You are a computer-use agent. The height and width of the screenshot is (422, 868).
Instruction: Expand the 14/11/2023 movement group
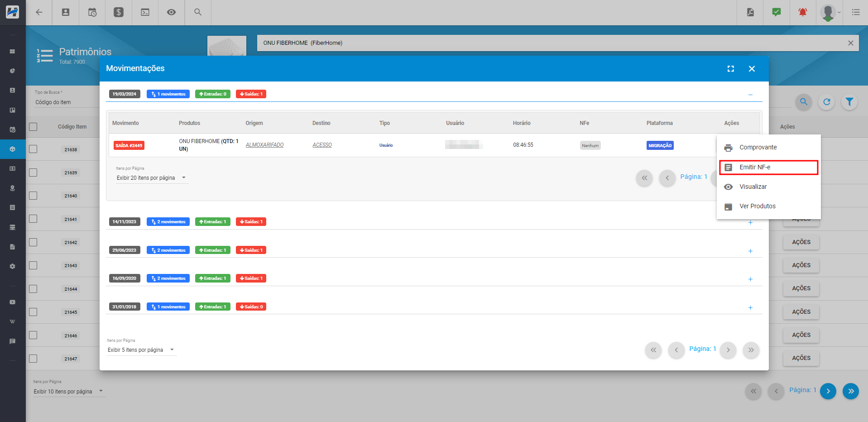tap(750, 222)
